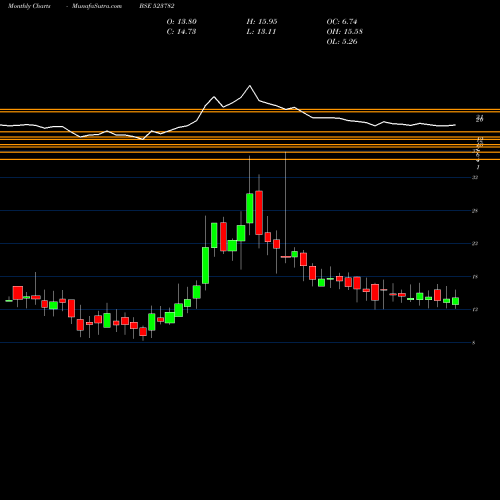Click the "OH: 15.58" value
The image size is (500, 500).
point(345,32)
